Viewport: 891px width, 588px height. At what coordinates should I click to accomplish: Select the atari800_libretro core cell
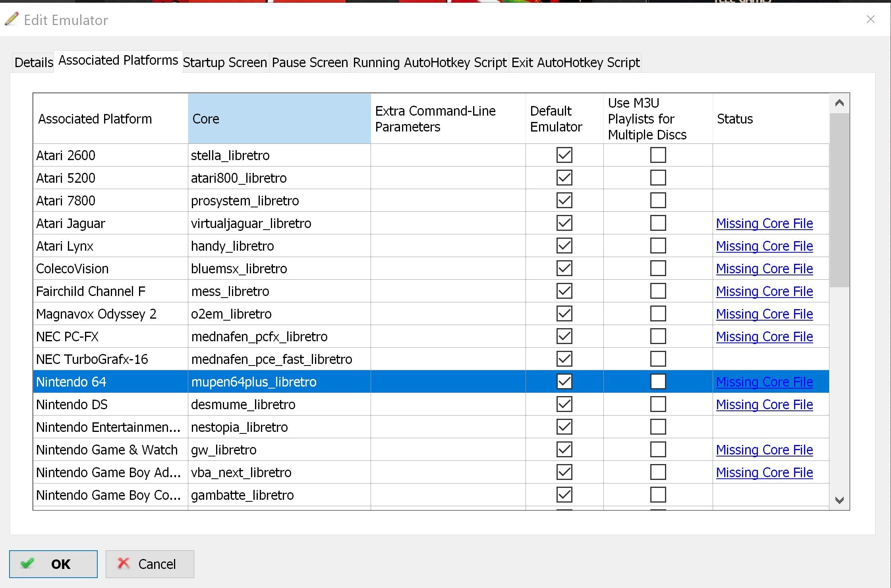[279, 178]
